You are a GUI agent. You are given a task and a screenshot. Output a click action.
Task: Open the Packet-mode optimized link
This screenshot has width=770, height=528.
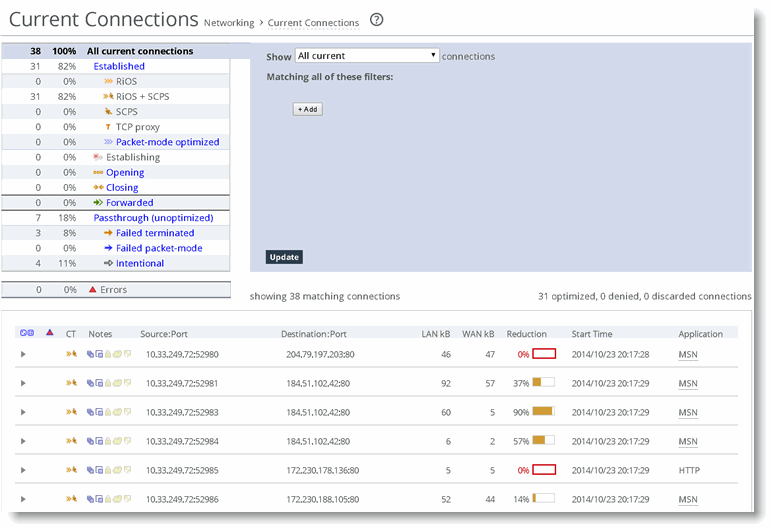click(167, 142)
